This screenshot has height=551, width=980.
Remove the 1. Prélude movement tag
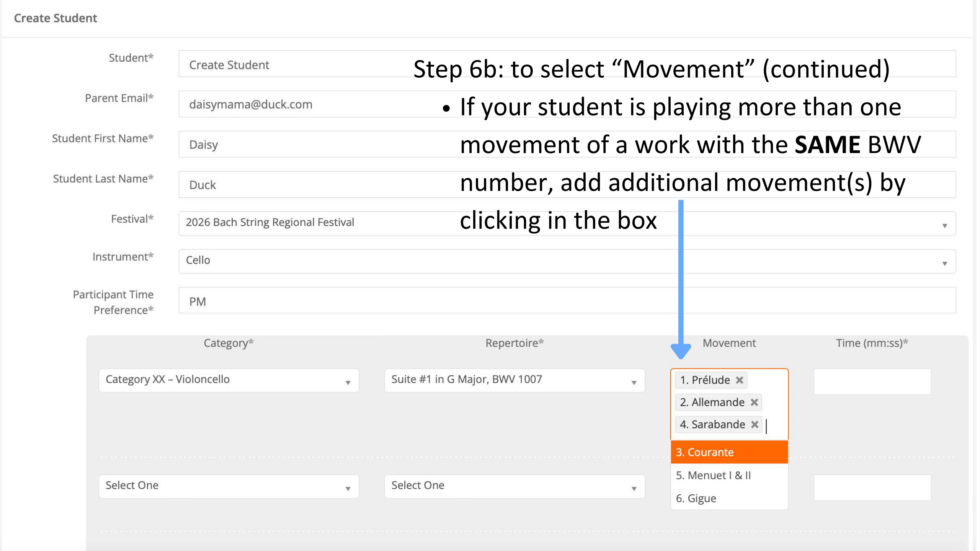coord(739,380)
